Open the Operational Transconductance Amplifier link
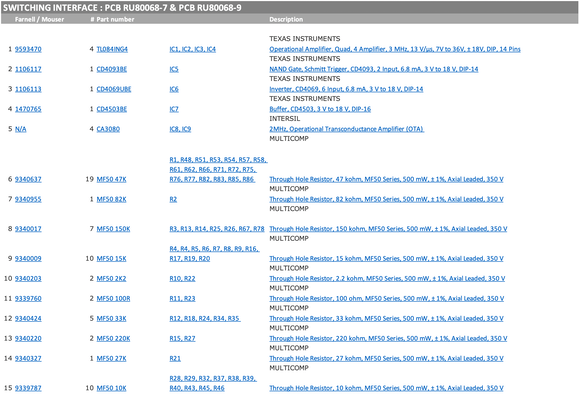 tap(347, 129)
